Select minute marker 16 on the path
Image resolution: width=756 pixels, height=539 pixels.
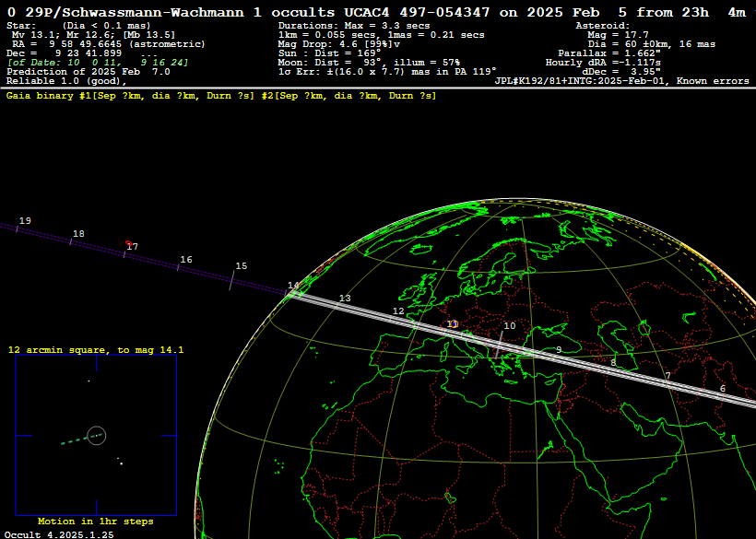tap(186, 259)
